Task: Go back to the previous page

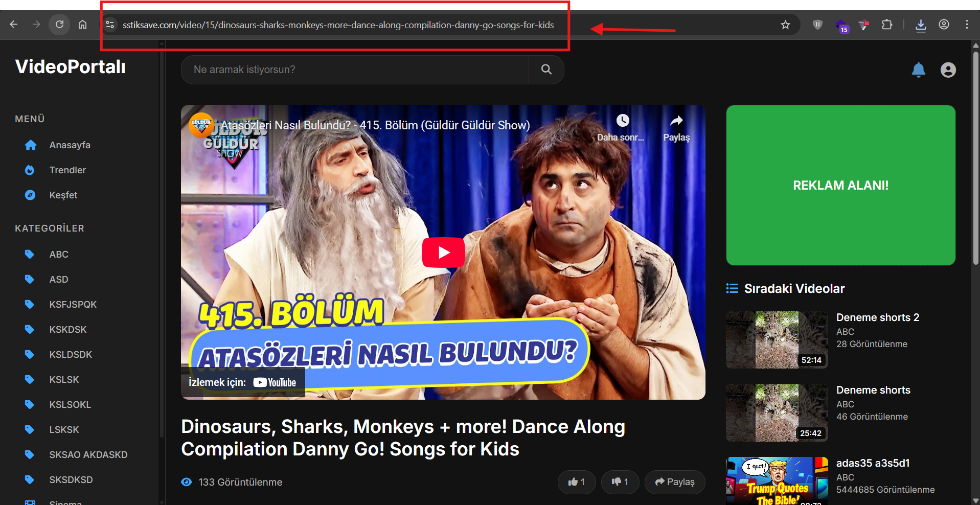Action: point(14,25)
